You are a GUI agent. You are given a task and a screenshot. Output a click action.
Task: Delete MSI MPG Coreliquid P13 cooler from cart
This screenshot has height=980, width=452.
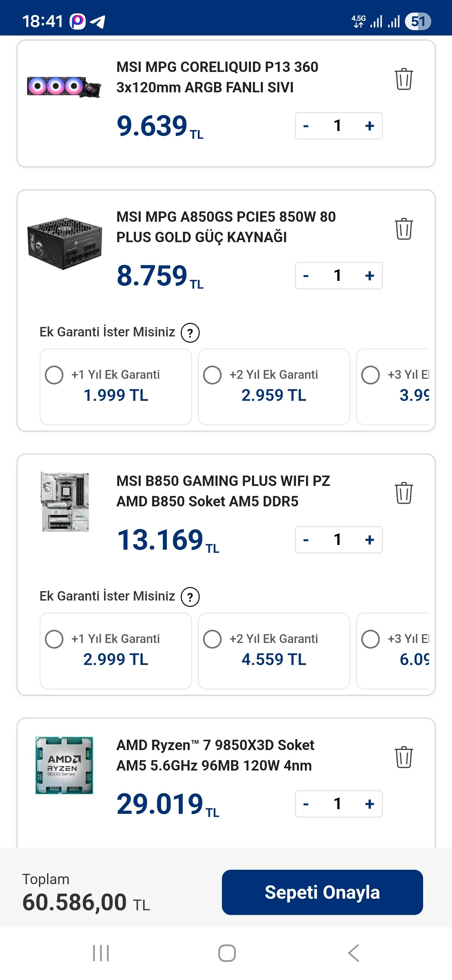point(403,79)
